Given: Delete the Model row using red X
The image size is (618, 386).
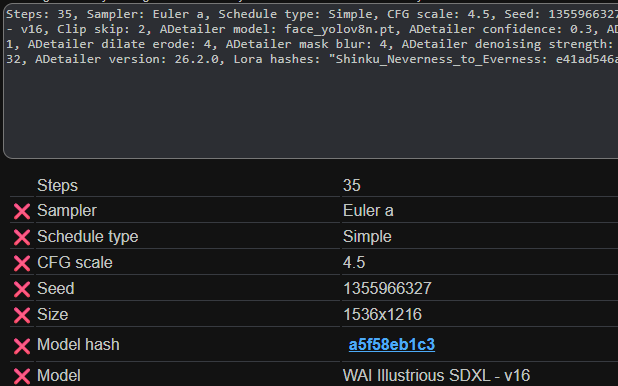Looking at the screenshot, I should [x=22, y=376].
